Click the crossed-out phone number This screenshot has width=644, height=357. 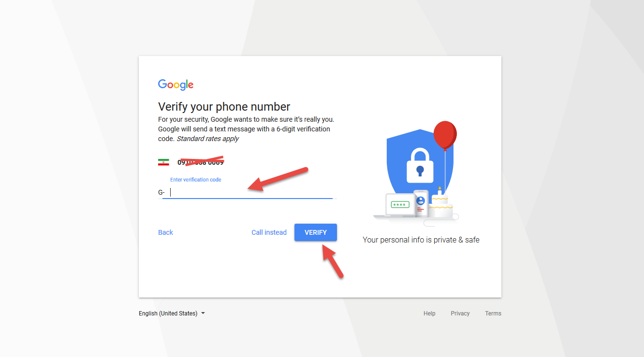pyautogui.click(x=201, y=162)
